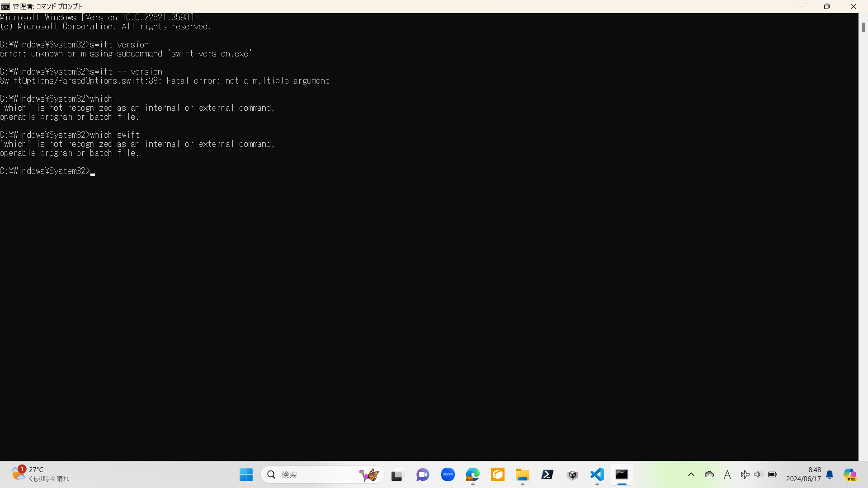Open the weather widget showing 27°C
The width and height of the screenshot is (868, 488).
[41, 474]
